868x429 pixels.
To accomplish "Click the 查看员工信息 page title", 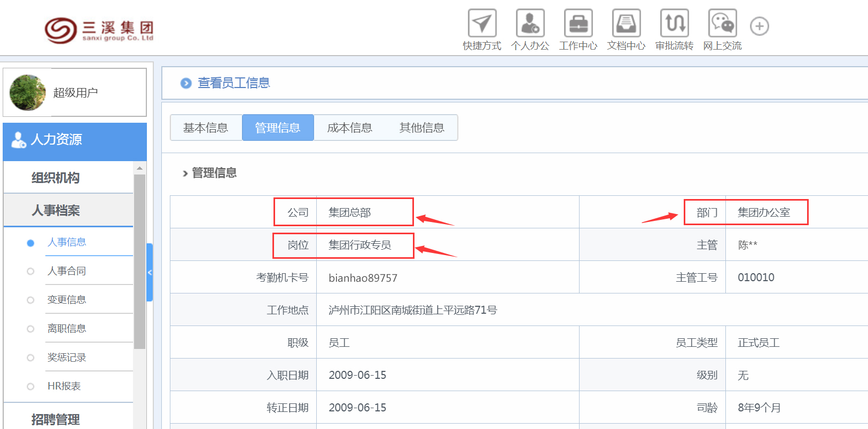I will point(234,83).
